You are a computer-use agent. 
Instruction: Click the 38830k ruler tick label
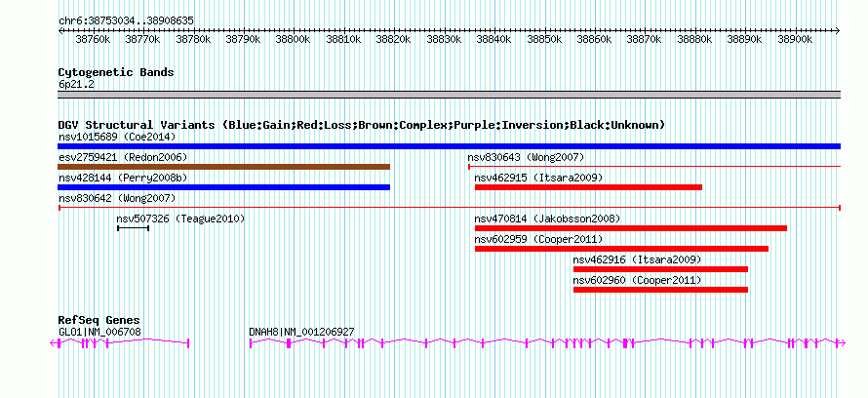444,40
